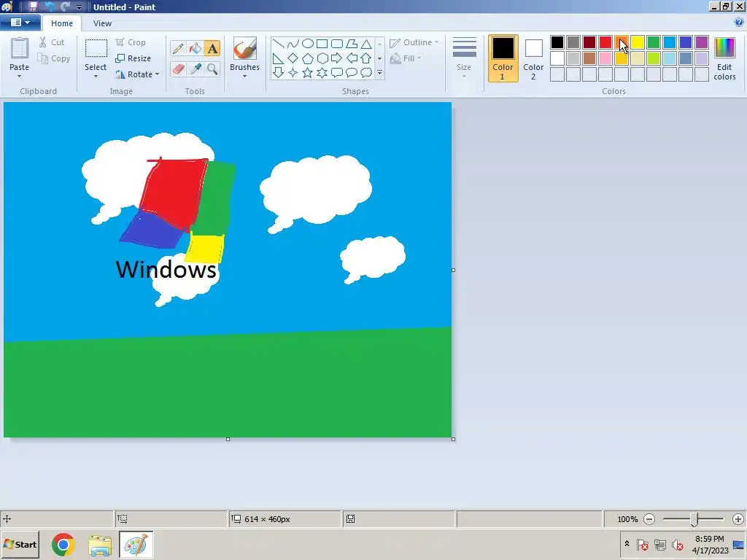This screenshot has width=747, height=560.
Task: Choose the Line shape
Action: [278, 44]
